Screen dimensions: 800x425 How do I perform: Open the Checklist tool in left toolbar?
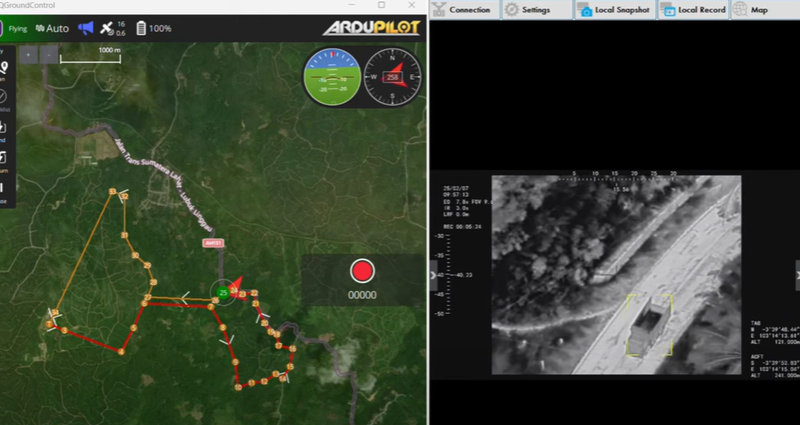click(4, 98)
